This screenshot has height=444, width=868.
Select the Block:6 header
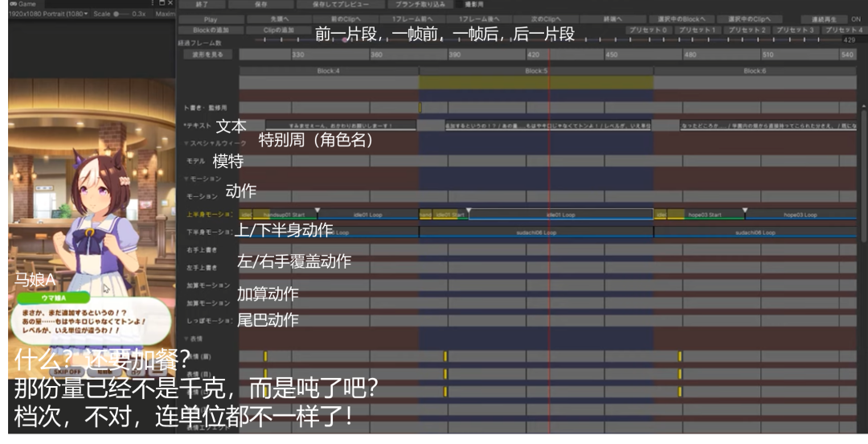[x=755, y=71]
